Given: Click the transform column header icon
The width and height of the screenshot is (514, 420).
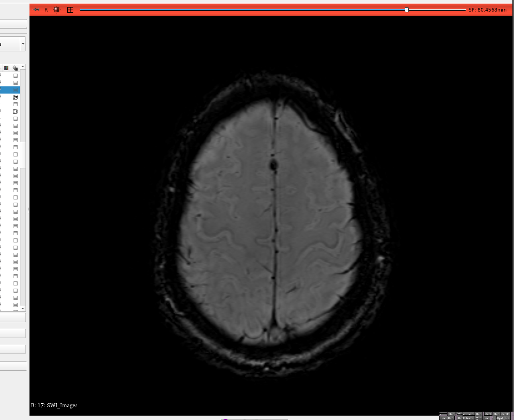Looking at the screenshot, I should [x=15, y=68].
